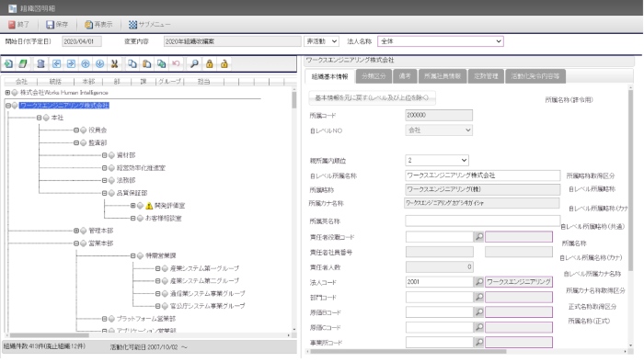Select the お客様相談室 tree row

click(164, 219)
